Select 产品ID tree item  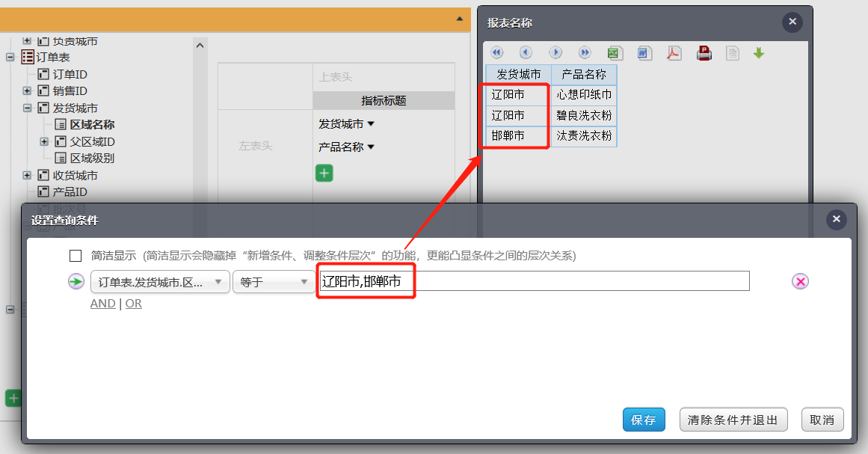(x=70, y=191)
